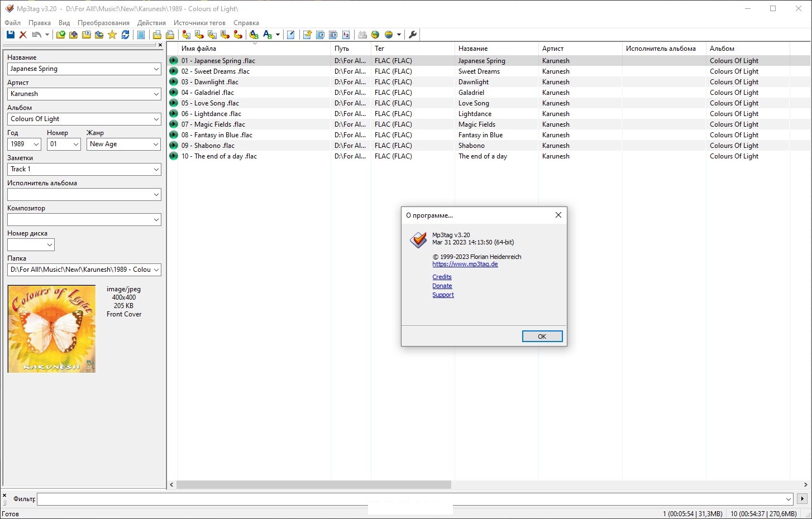Open the Quick actions dropdown arrow

pyautogui.click(x=278, y=35)
